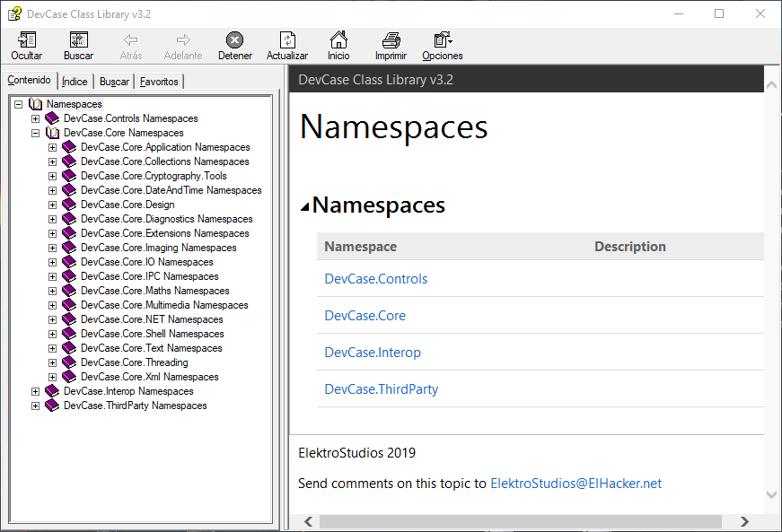Image resolution: width=782 pixels, height=532 pixels.
Task: Click the Ocultar toolbar icon
Action: pyautogui.click(x=26, y=45)
